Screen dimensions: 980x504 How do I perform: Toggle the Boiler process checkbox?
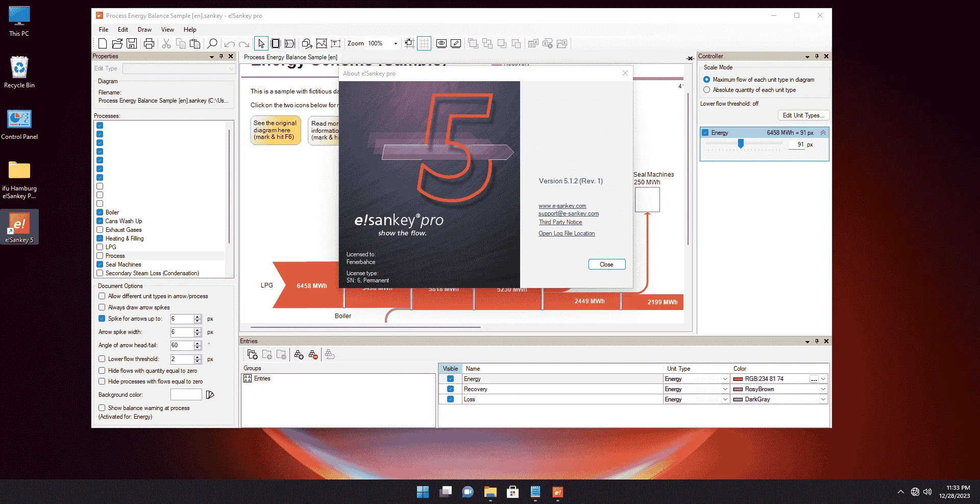point(100,212)
